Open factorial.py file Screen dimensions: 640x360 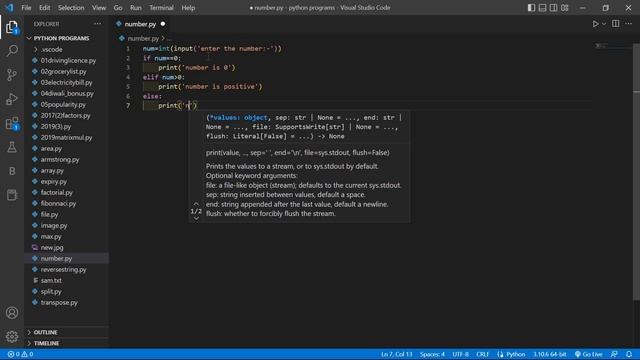click(x=56, y=193)
